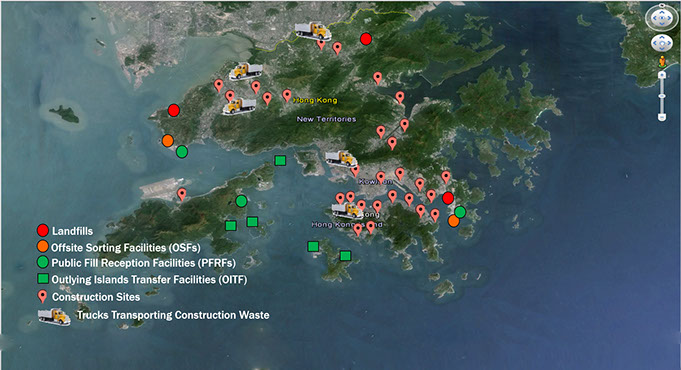Click the truck on Hong Kong Island
The width and height of the screenshot is (681, 370).
click(347, 211)
